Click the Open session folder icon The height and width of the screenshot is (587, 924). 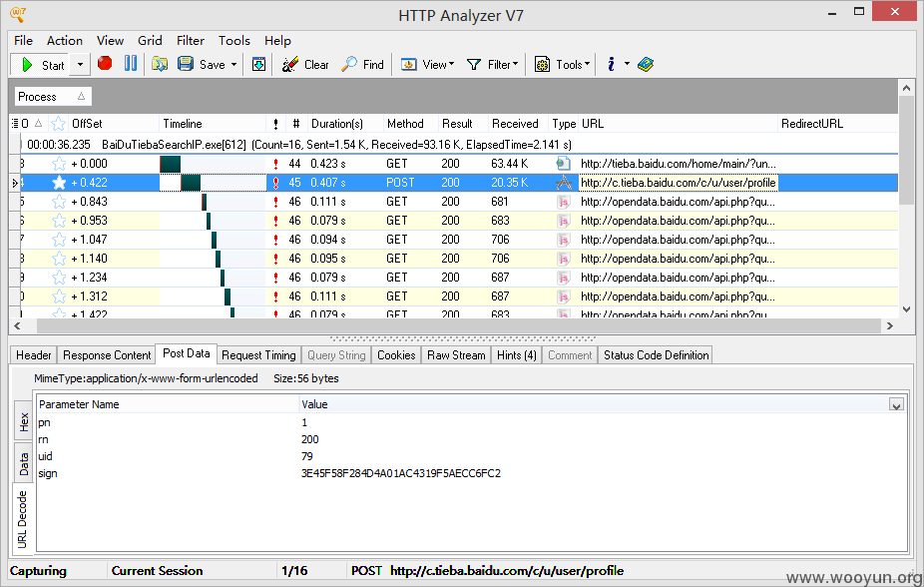pos(160,64)
